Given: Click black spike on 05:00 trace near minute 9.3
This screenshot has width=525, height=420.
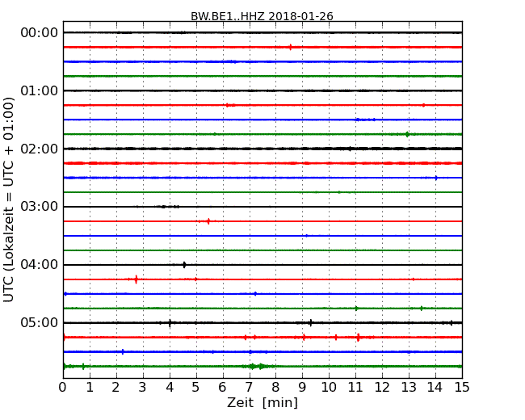Looking at the screenshot, I should [x=311, y=323].
